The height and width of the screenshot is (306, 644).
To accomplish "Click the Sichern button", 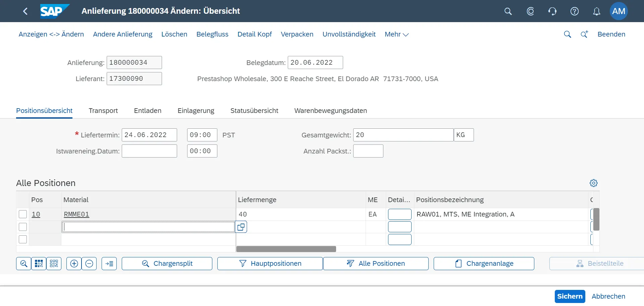I will (x=570, y=296).
